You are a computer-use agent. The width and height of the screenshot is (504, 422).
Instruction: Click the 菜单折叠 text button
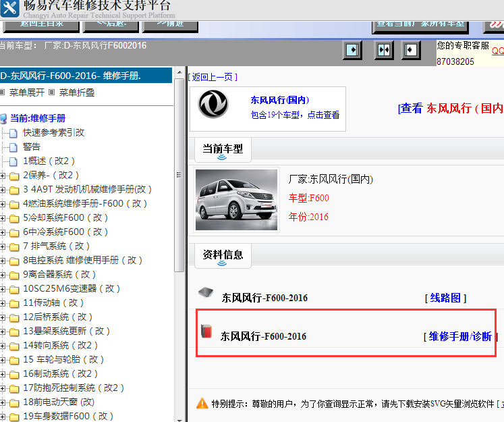[76, 93]
